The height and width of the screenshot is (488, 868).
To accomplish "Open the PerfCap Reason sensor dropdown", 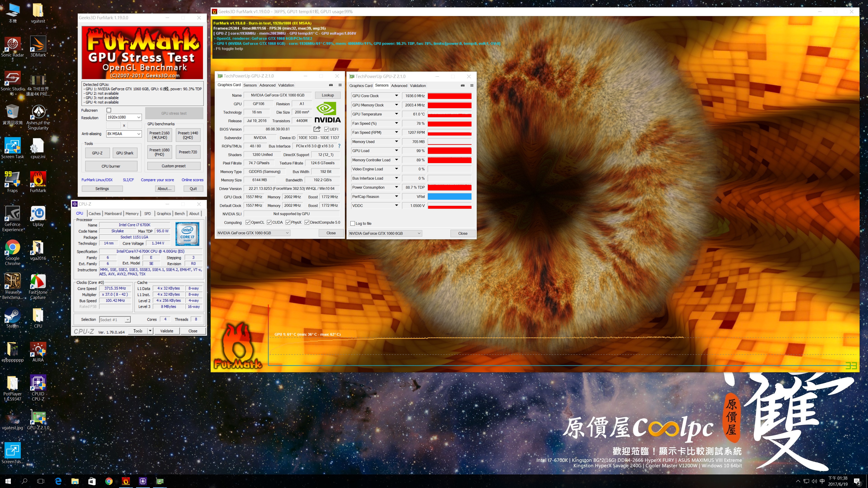I will pyautogui.click(x=397, y=196).
